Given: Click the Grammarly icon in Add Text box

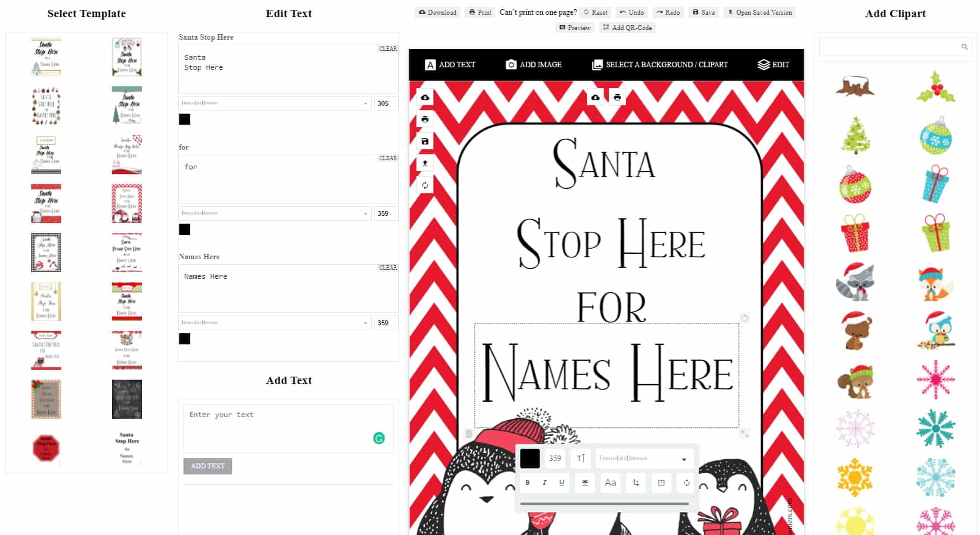Looking at the screenshot, I should point(379,438).
